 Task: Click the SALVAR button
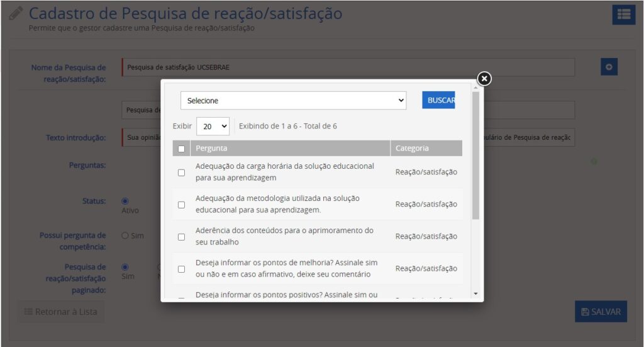[x=601, y=312]
